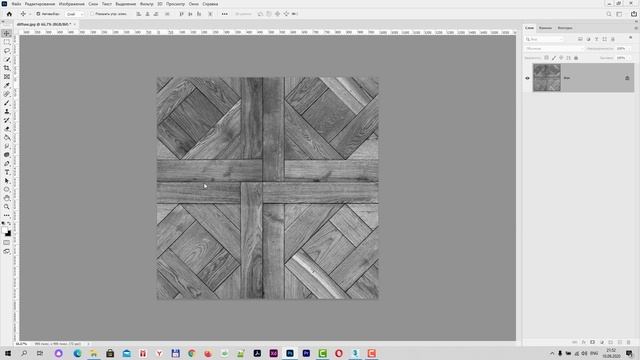
Task: Click the create new layer icon
Action: [x=620, y=342]
